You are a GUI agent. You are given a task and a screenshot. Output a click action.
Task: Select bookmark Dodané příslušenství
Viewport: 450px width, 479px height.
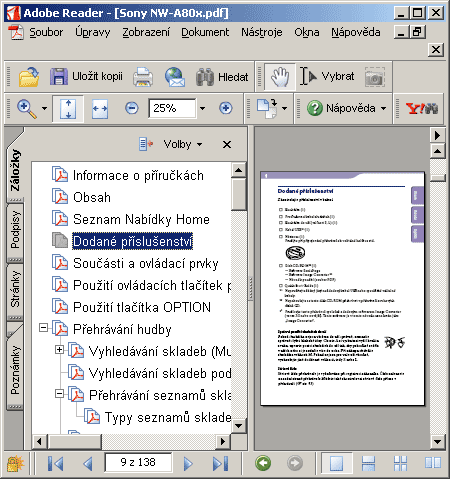(x=132, y=241)
